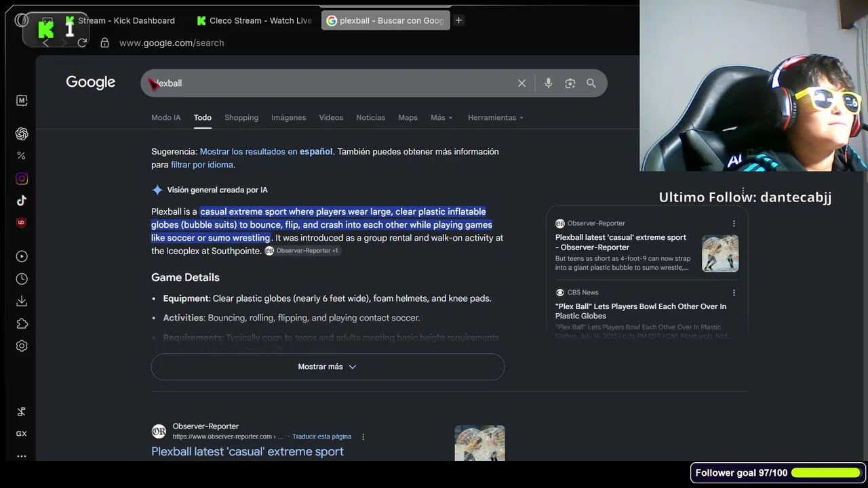Expand the Herramientas dropdown

pos(496,118)
